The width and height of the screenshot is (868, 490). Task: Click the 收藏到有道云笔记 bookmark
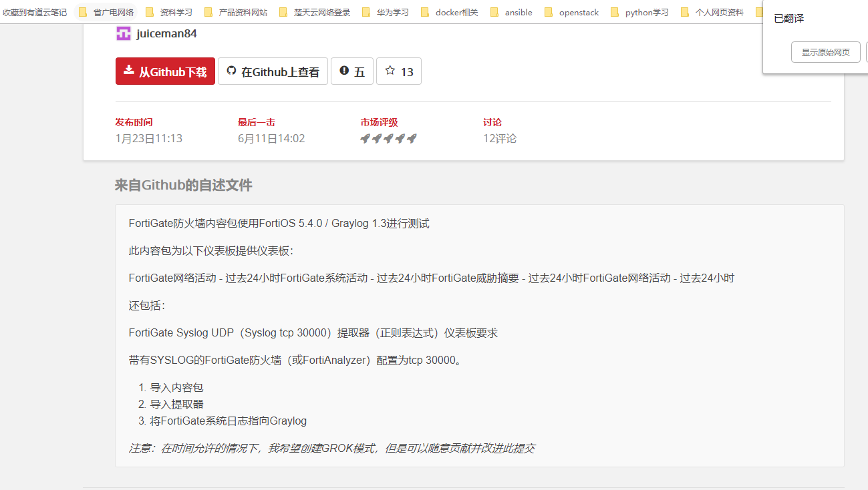(x=35, y=12)
